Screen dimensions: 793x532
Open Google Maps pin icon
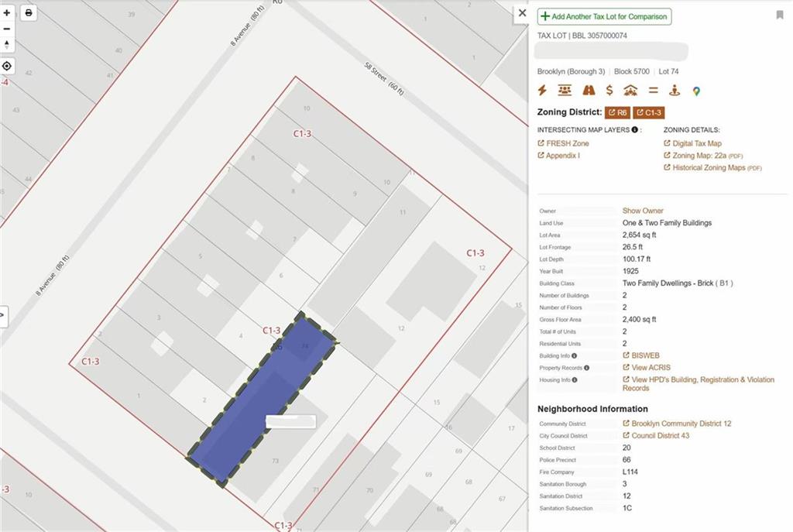696,91
